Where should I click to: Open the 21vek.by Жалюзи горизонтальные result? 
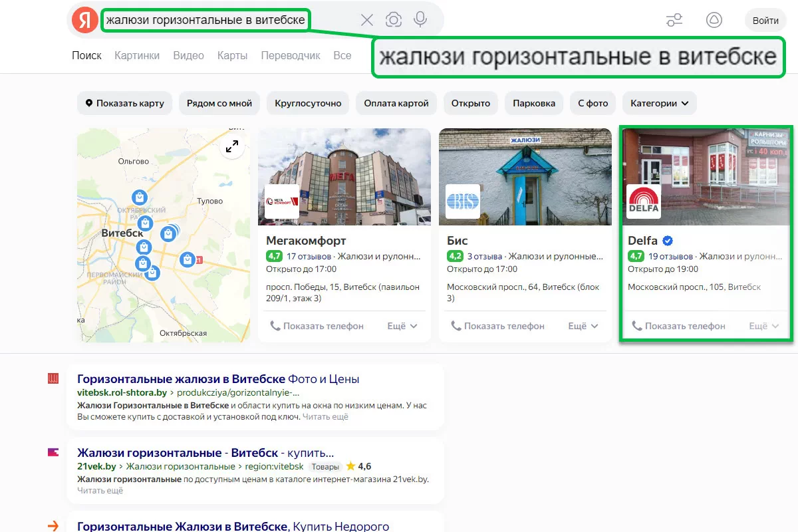coord(205,453)
